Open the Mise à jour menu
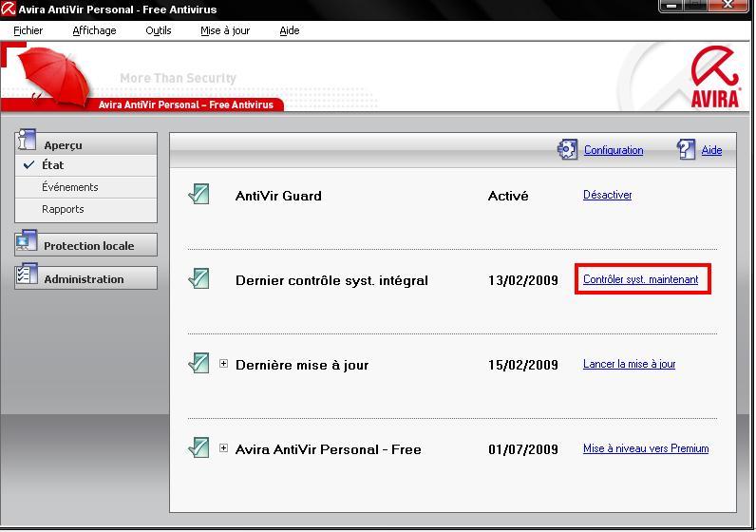756x532 pixels. pyautogui.click(x=225, y=30)
